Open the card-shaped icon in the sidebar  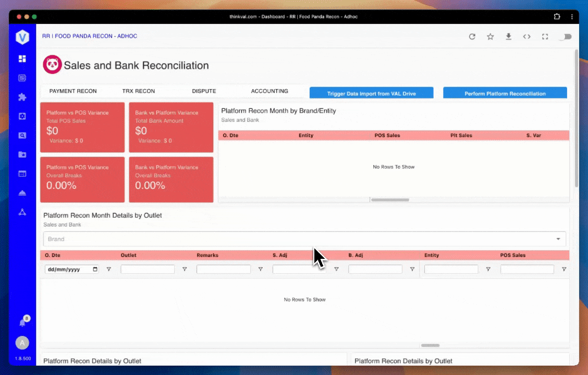click(22, 173)
